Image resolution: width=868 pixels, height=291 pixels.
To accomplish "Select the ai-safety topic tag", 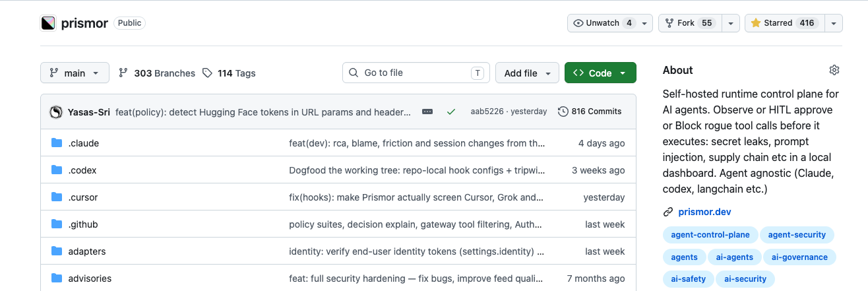I will 689,279.
